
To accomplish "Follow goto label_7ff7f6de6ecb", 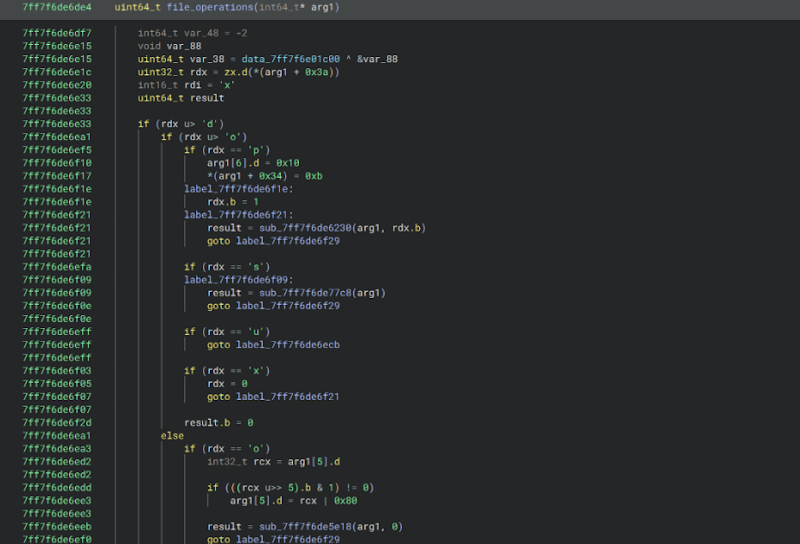I will tap(273, 345).
